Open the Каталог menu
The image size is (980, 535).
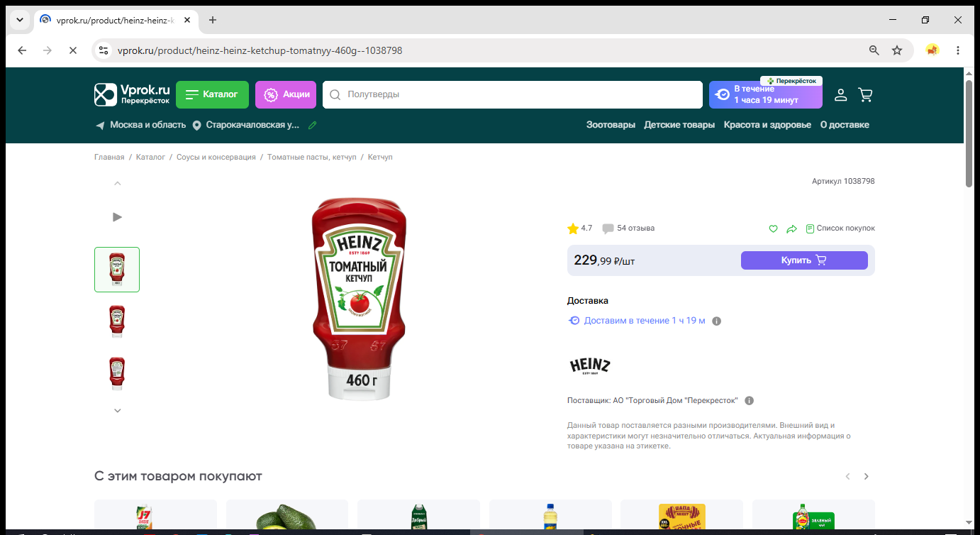pos(212,94)
